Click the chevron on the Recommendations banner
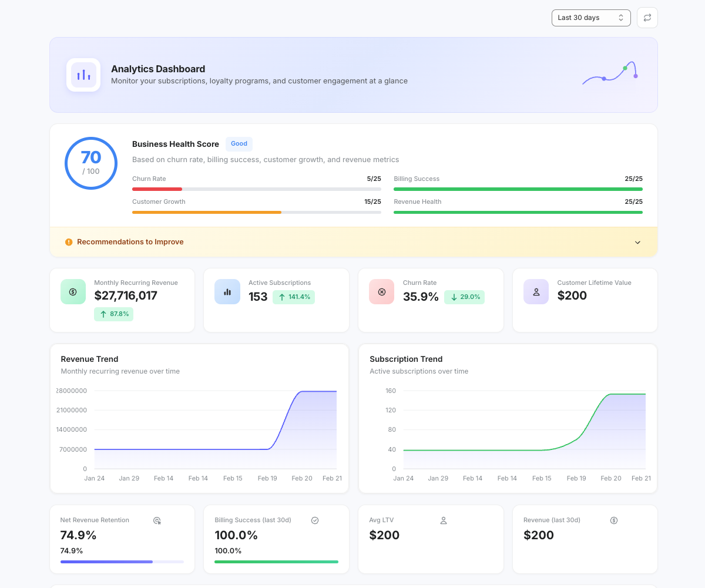 point(637,242)
